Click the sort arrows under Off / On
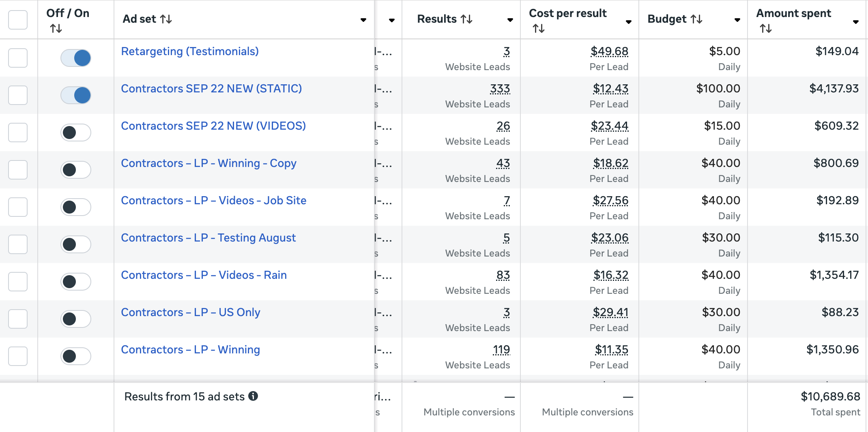Viewport: 868px width, 432px height. coord(56,28)
